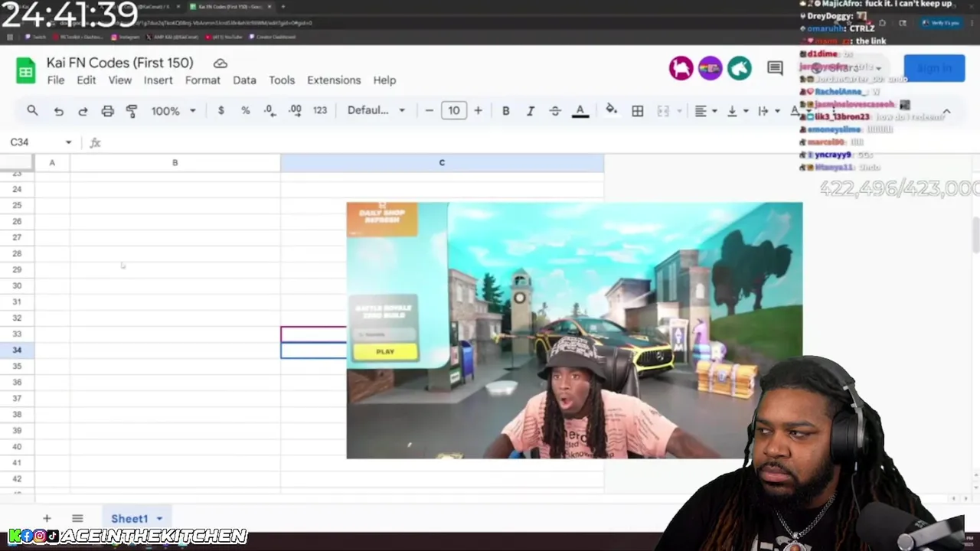Increase decimal places
980x551 pixels.
coord(295,110)
